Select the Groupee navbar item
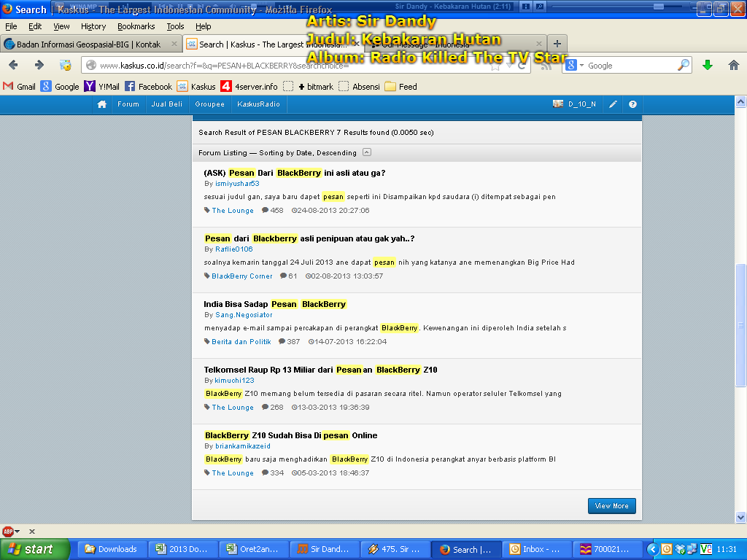Screen dimensions: 747x560 click(209, 104)
